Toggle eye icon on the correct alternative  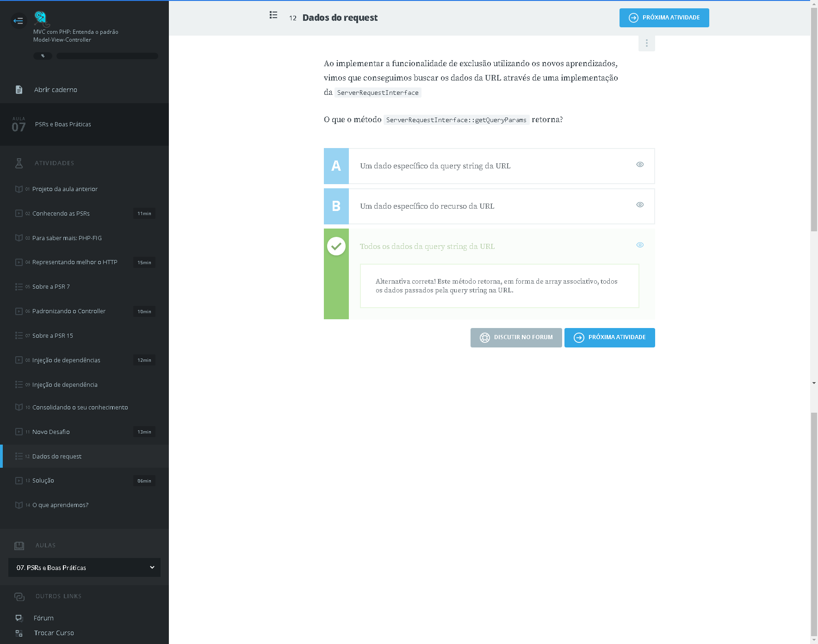point(640,245)
